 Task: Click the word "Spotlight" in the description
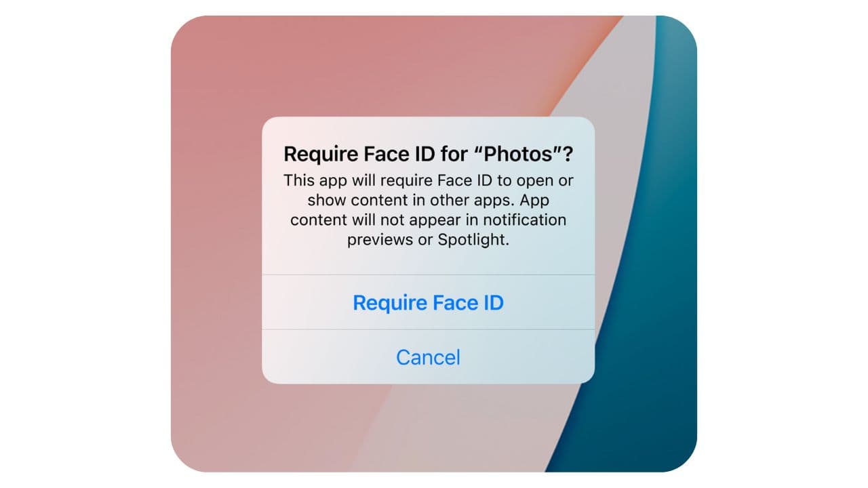[x=473, y=240]
